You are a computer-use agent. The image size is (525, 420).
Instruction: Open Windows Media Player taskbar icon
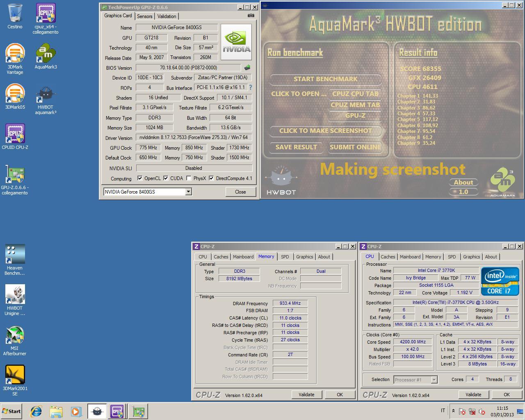76,411
